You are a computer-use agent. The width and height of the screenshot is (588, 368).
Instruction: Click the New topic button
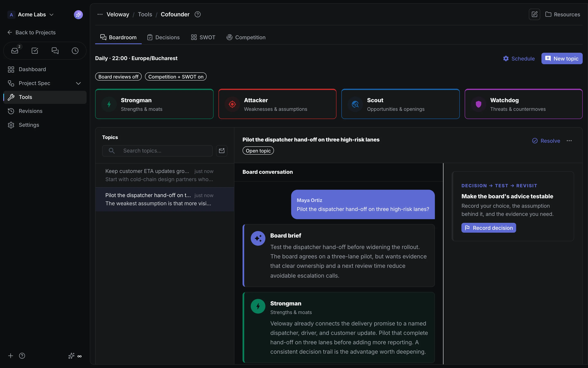pyautogui.click(x=562, y=58)
